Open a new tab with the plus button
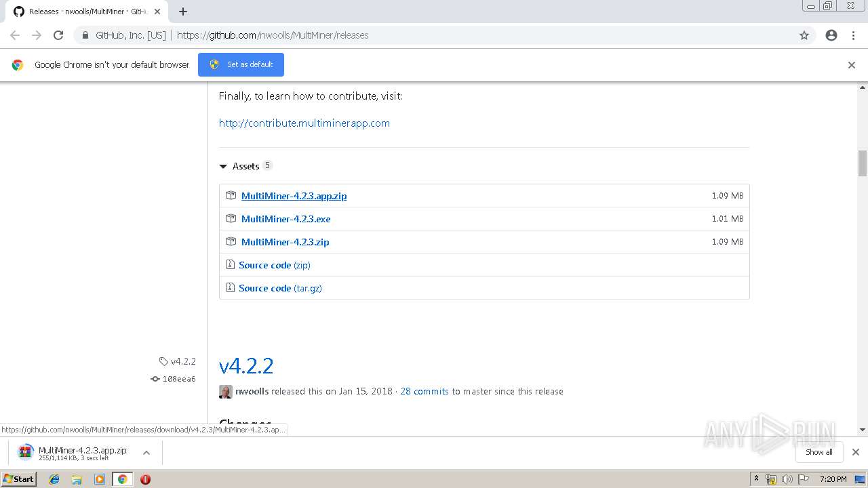868x488 pixels. 183,12
